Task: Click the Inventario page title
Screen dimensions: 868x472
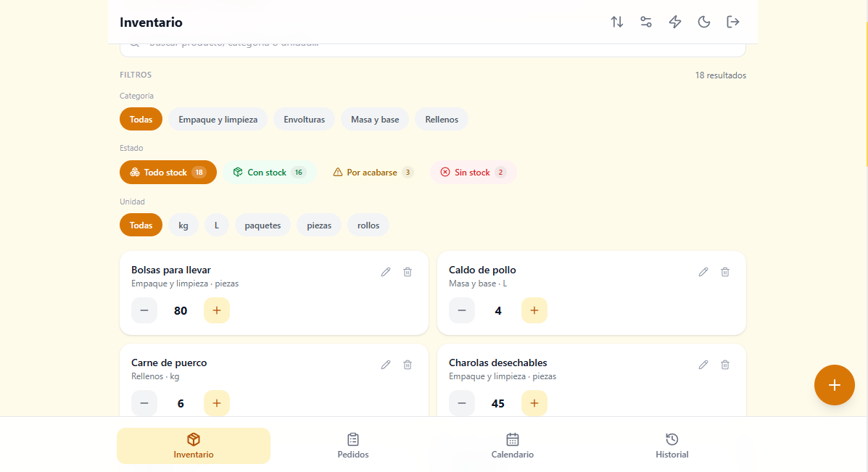Action: [151, 22]
